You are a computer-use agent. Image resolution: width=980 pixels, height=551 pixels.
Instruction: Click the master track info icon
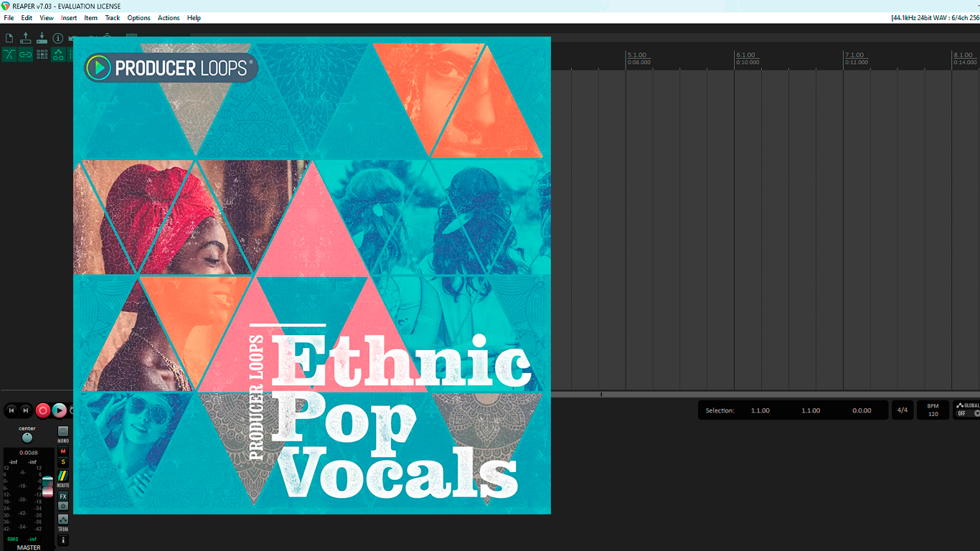pos(63,540)
